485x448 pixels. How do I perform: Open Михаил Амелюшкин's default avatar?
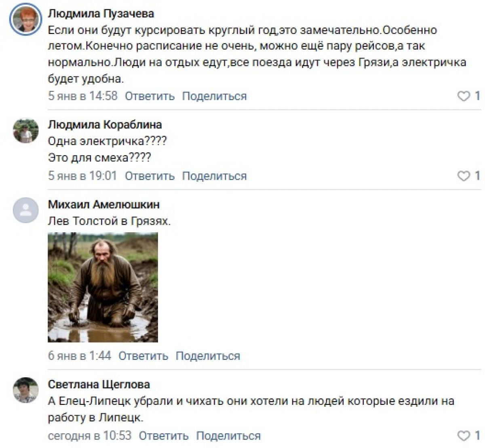(26, 210)
